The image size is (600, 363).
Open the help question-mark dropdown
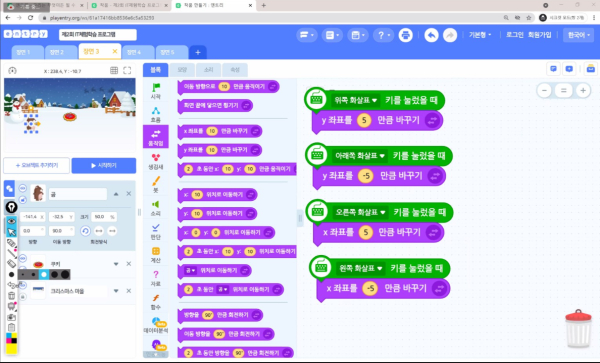383,35
